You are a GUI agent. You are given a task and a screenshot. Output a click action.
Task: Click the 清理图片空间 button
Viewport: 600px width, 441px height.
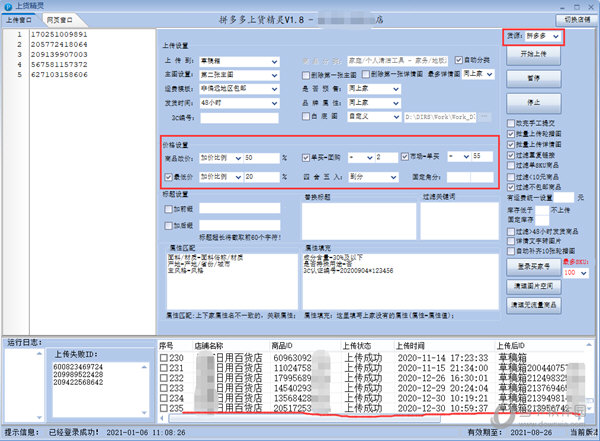click(534, 286)
